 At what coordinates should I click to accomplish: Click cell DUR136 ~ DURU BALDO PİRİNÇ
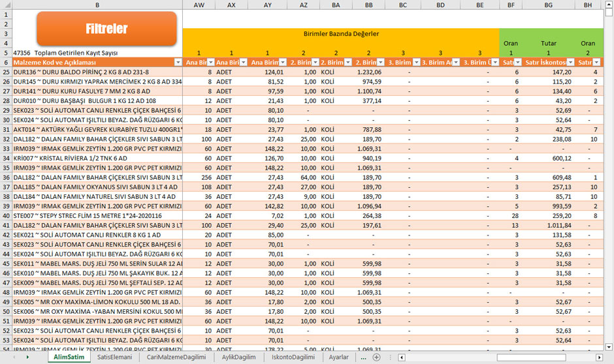click(x=97, y=72)
